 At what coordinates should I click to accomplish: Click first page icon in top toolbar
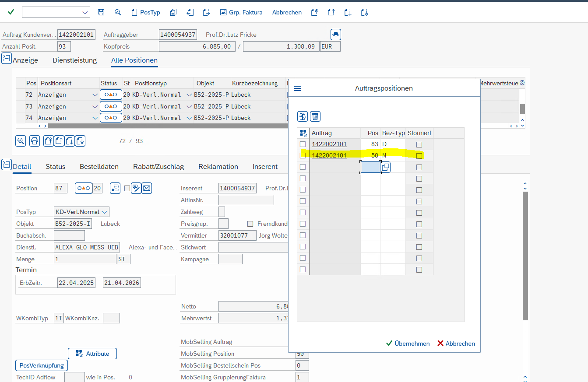(x=314, y=12)
